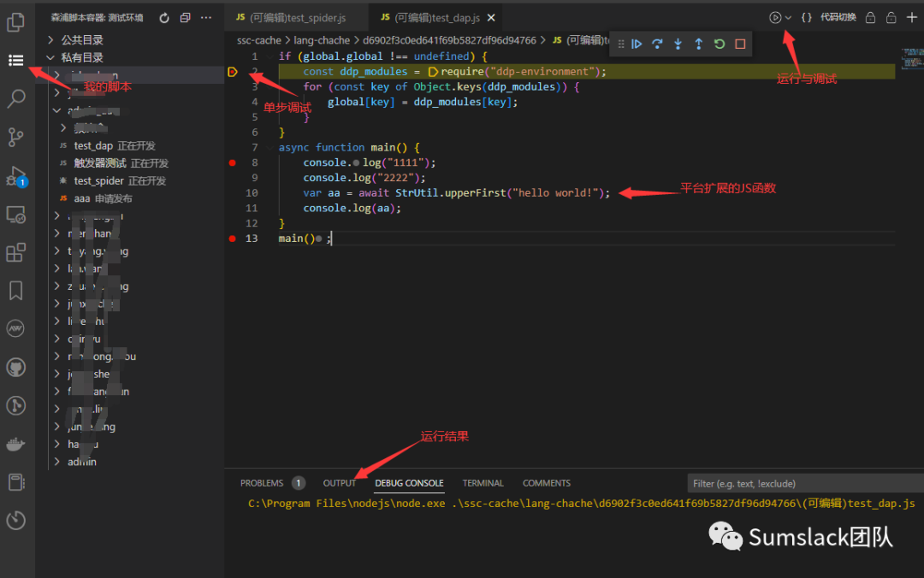This screenshot has width=924, height=578.
Task: Open the COMMENTS panel tab
Action: [546, 483]
